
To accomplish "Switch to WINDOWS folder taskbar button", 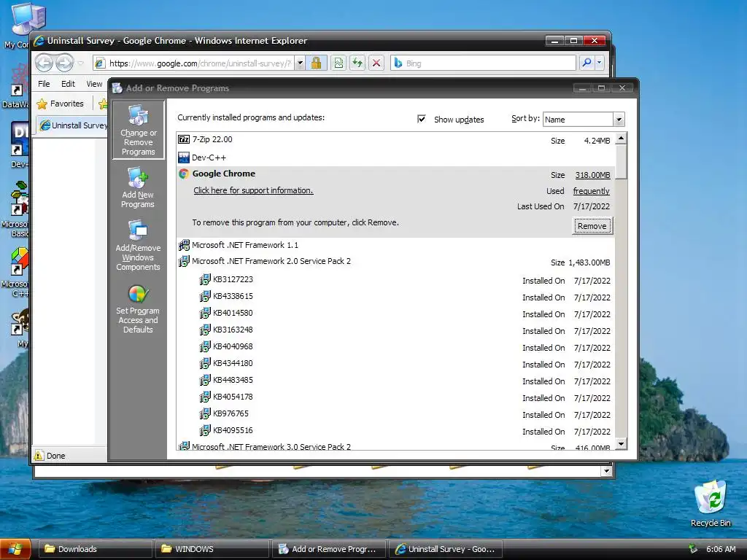I will (212, 549).
